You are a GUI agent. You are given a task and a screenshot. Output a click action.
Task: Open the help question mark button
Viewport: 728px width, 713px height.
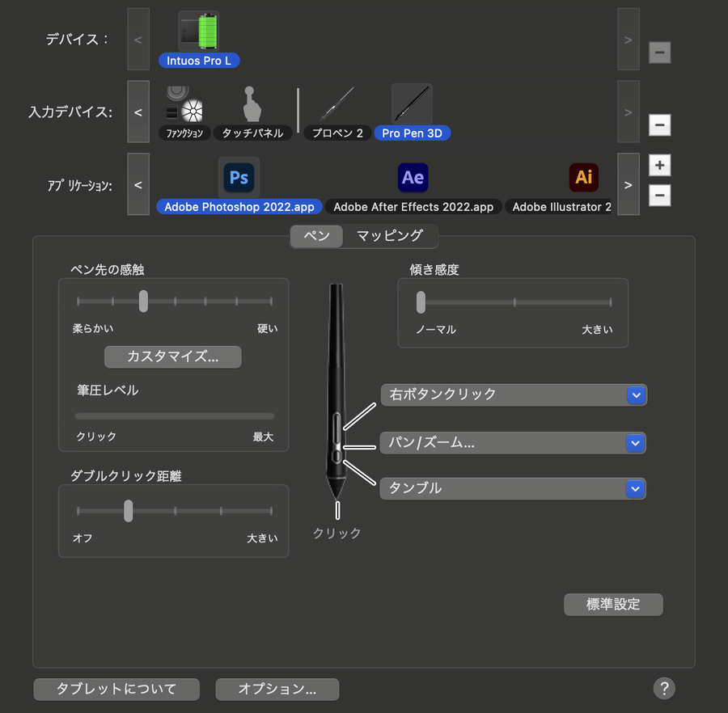(664, 689)
